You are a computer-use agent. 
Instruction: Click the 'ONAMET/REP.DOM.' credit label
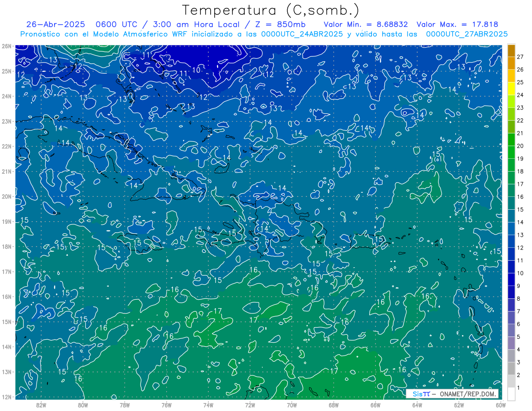pos(468,394)
